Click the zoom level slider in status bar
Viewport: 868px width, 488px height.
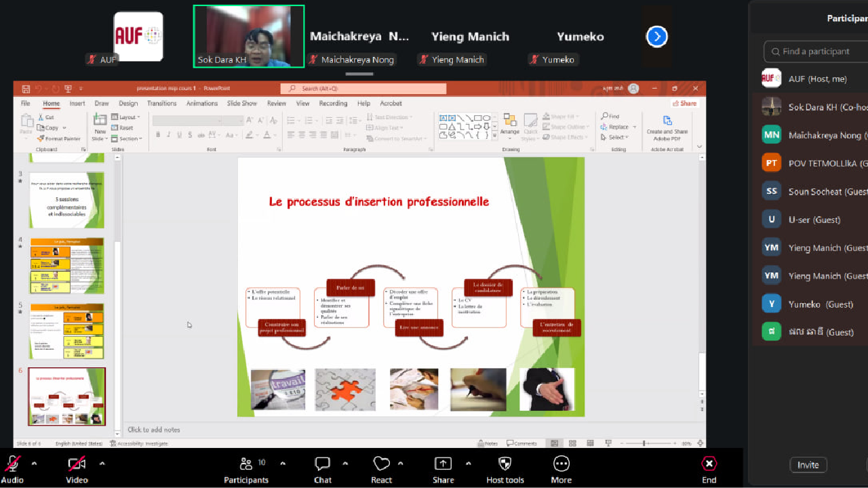tap(644, 443)
